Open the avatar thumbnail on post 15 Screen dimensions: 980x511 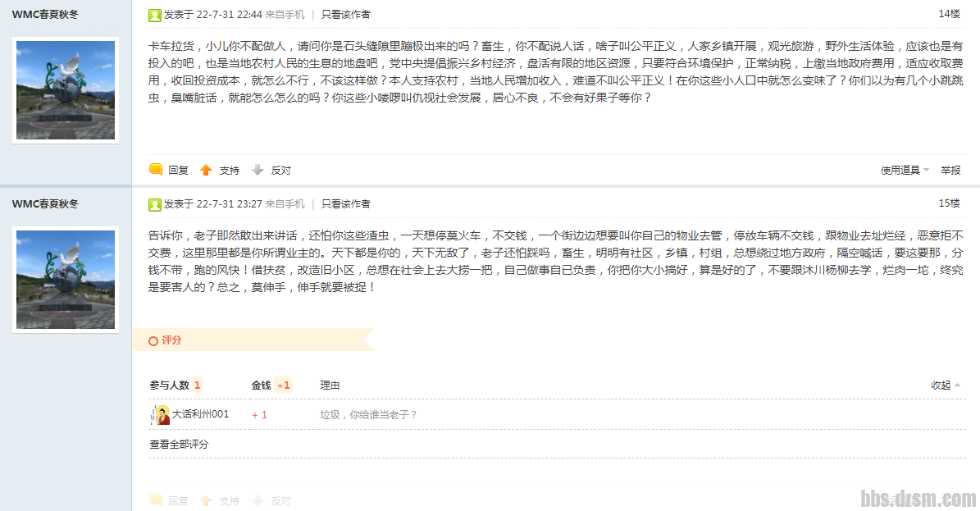[x=66, y=280]
